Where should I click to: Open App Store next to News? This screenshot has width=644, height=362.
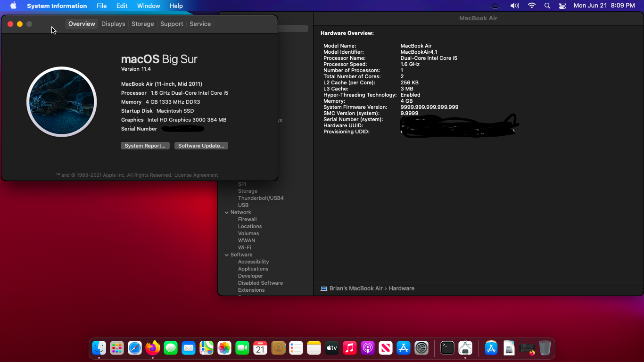pyautogui.click(x=404, y=348)
